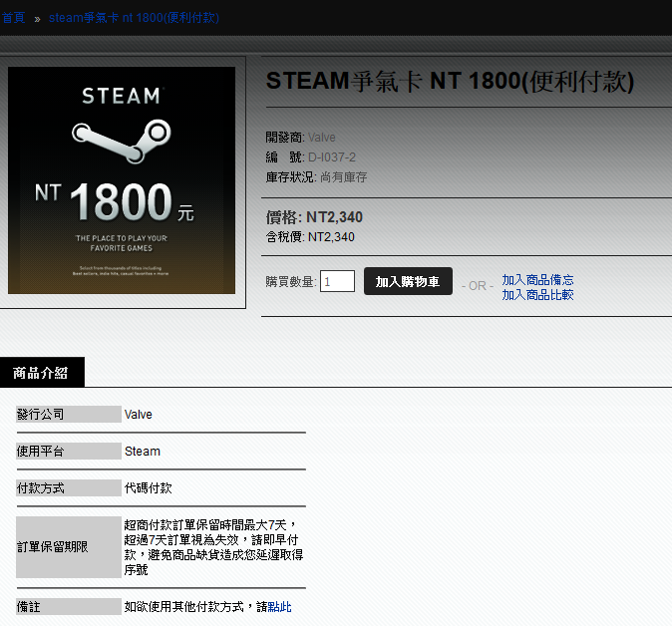This screenshot has width=672, height=626.
Task: Click the 訂單保留期限 row label
Action: click(69, 547)
